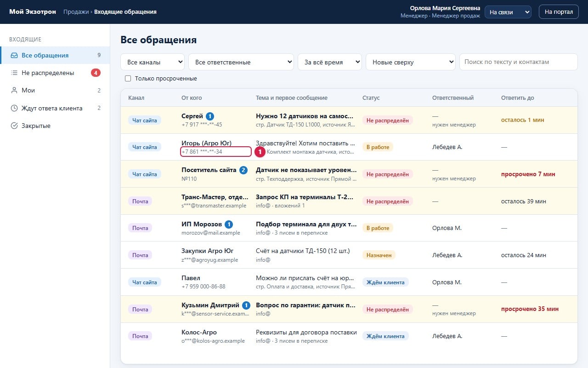Image resolution: width=588 pixels, height=368 pixels.
Task: Click the Орлова Мария Сергеевна user name
Action: click(445, 8)
